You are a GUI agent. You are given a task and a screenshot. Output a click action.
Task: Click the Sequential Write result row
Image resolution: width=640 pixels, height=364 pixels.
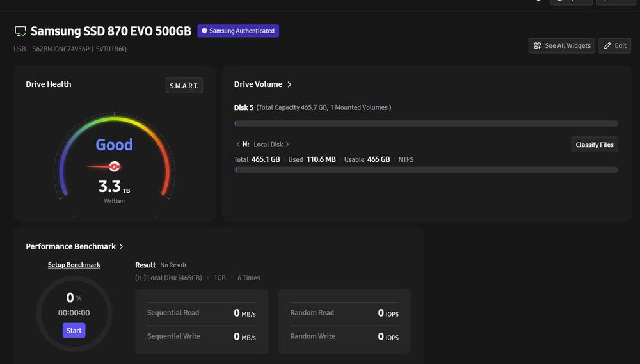[202, 336]
